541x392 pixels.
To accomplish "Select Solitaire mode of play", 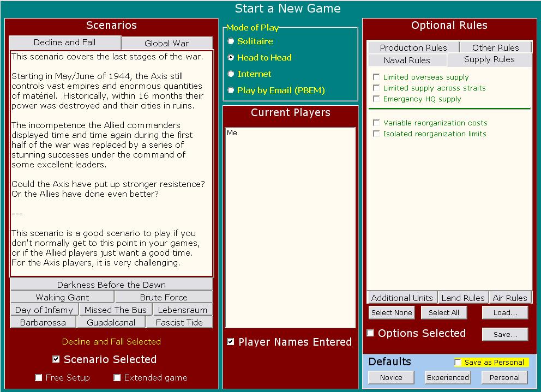I will click(231, 41).
